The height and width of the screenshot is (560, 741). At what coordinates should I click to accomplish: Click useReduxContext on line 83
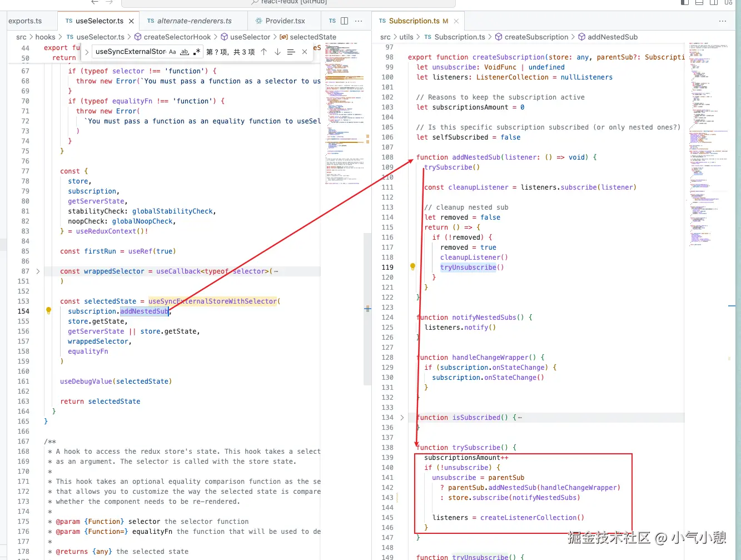tap(106, 231)
